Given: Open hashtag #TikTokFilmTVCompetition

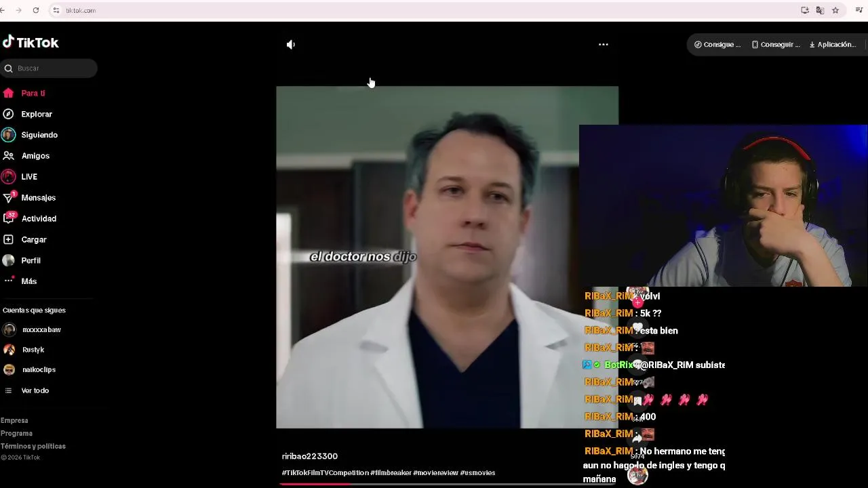Looking at the screenshot, I should (x=325, y=473).
